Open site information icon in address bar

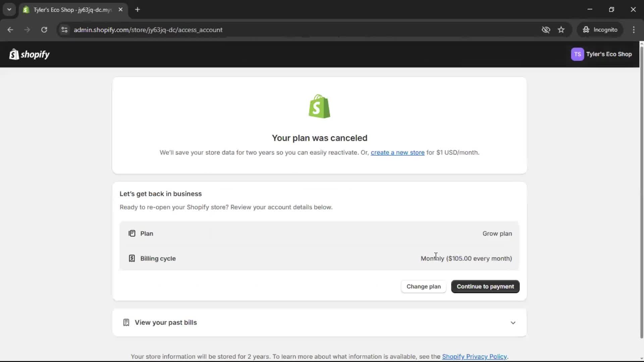tap(64, 30)
